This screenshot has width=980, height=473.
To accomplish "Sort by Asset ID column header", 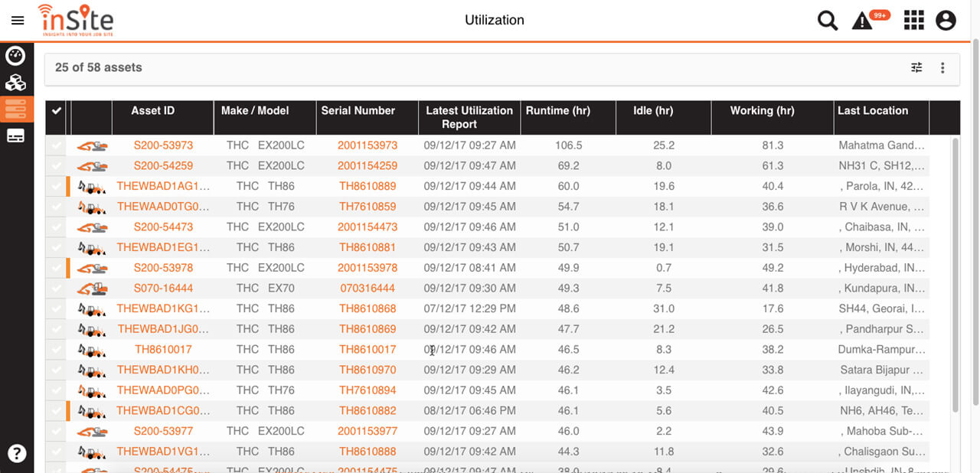I will 153,111.
